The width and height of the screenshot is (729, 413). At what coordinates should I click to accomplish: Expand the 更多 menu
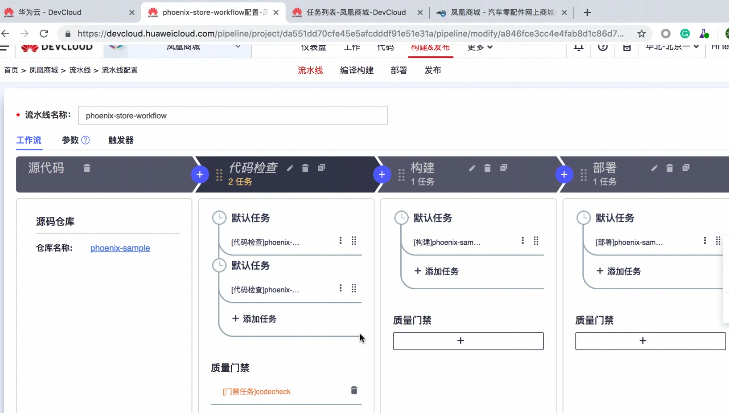pos(480,47)
